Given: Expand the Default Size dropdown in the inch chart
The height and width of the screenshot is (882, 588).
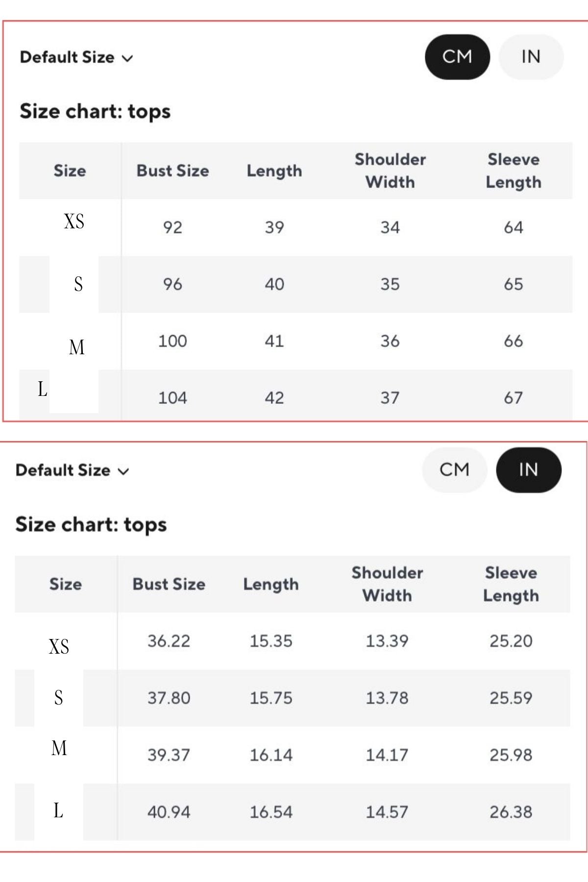Looking at the screenshot, I should pos(72,470).
